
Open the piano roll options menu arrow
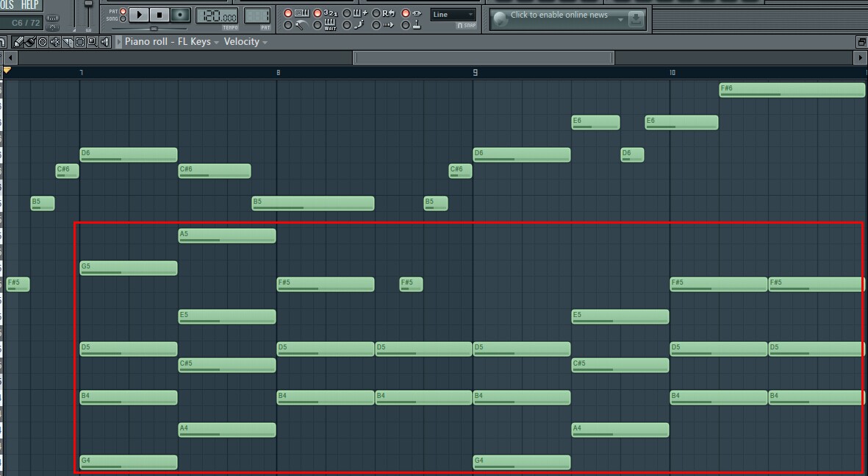(x=118, y=41)
